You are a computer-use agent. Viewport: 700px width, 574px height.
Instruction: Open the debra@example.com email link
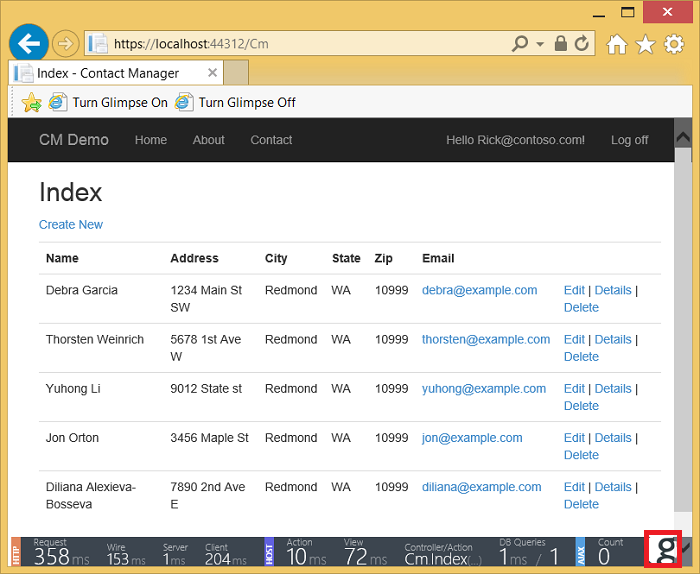pos(479,290)
